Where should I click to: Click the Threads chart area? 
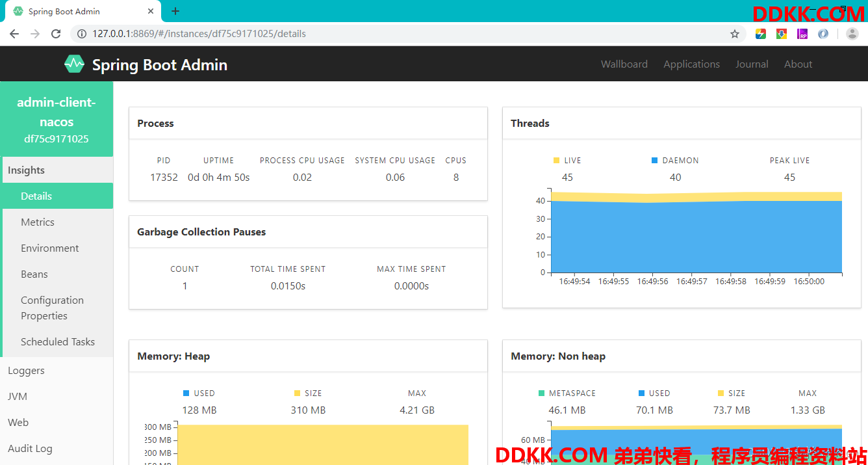click(696, 232)
